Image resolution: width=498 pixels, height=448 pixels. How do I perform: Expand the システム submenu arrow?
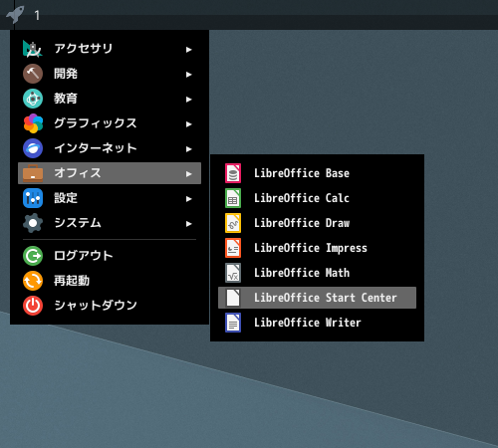(x=189, y=224)
